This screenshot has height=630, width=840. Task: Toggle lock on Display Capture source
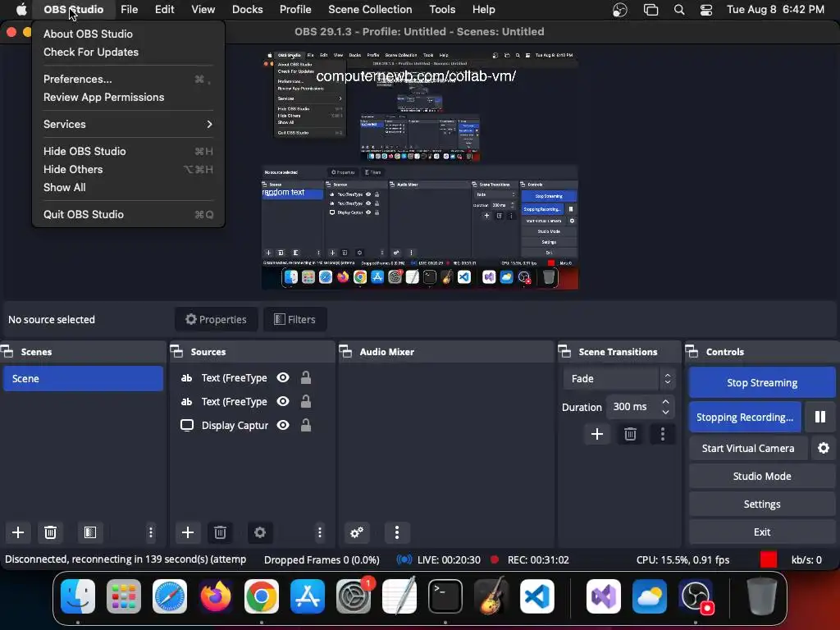[x=306, y=425]
